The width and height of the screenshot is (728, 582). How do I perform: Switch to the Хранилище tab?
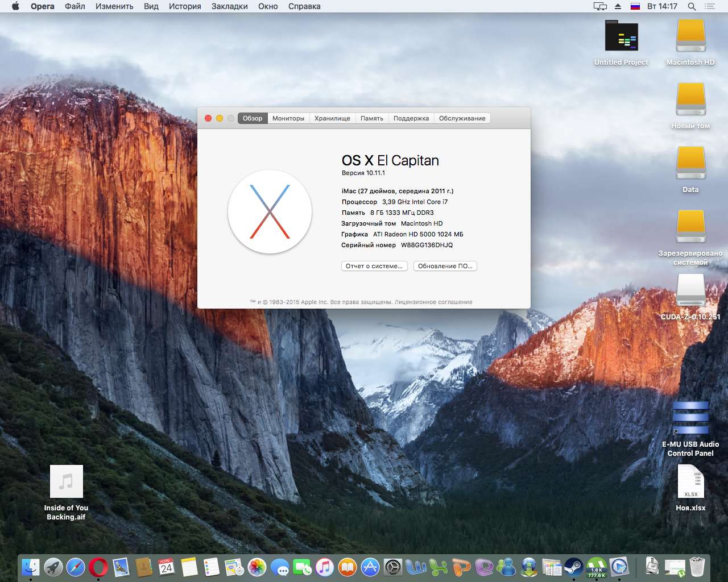tap(332, 118)
